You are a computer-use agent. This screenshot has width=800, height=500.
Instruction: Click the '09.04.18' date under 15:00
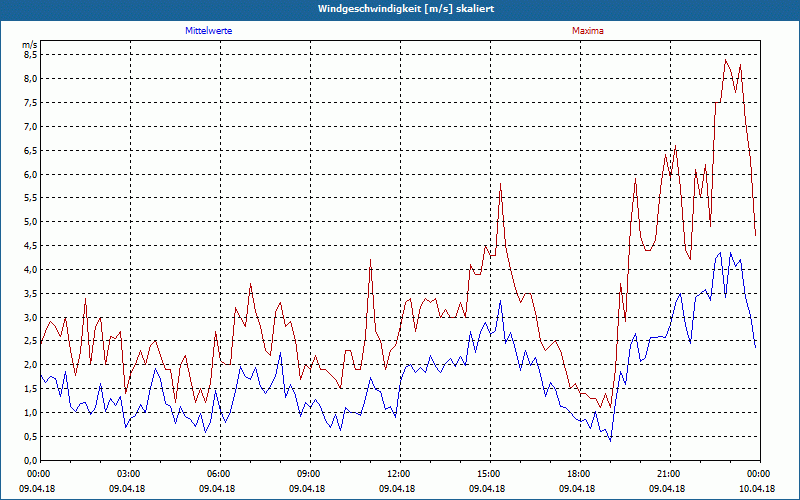(487, 488)
